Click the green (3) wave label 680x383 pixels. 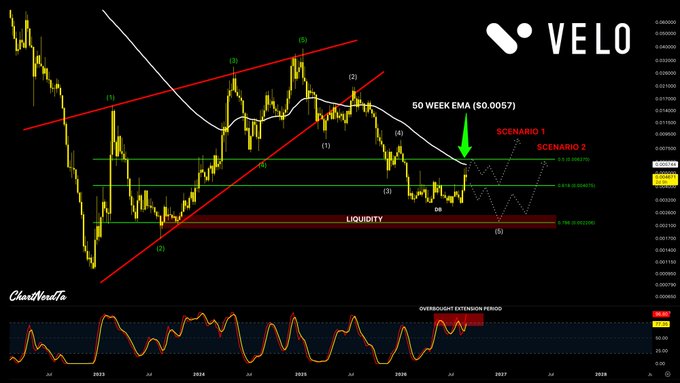click(233, 61)
